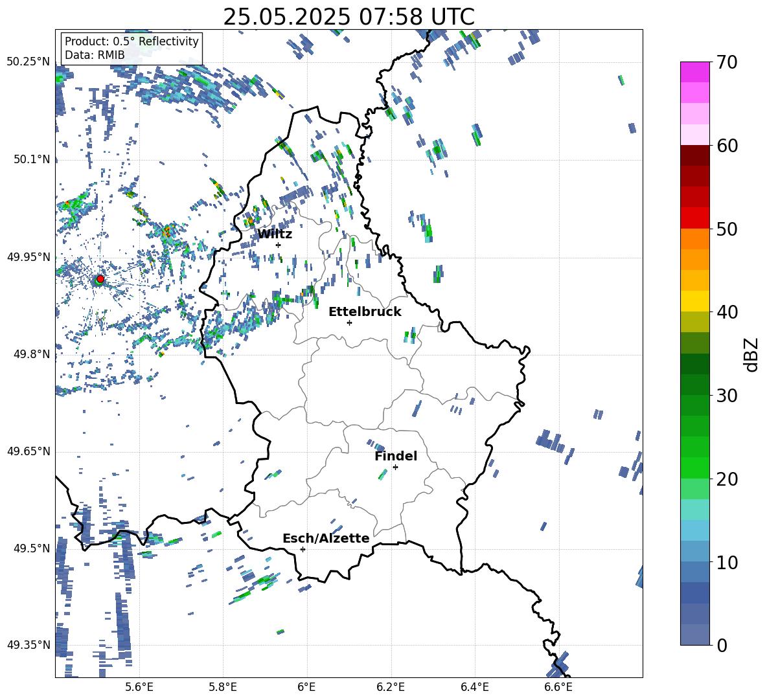Viewport: 767px width, 700px height.
Task: Click the 40 label on the colorbar
Action: (727, 312)
